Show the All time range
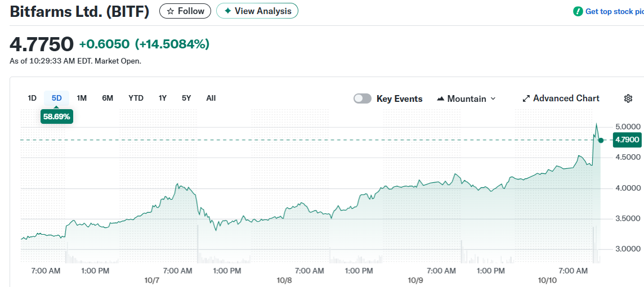 tap(211, 98)
